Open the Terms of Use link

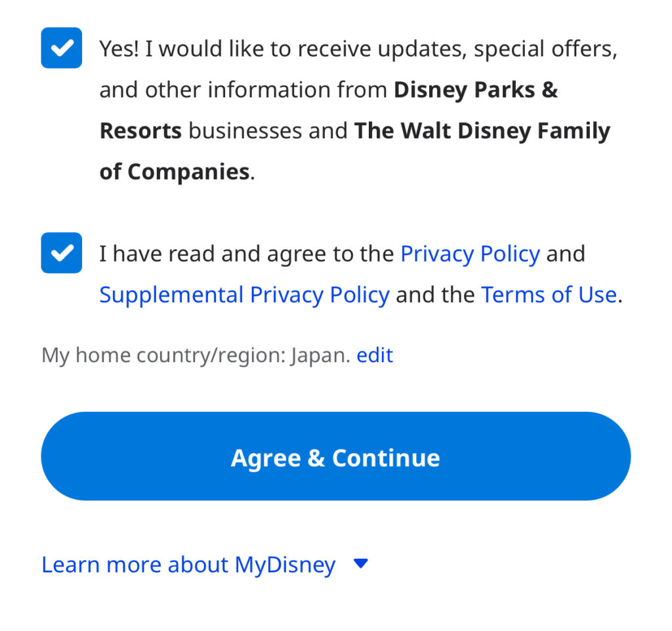point(550,295)
